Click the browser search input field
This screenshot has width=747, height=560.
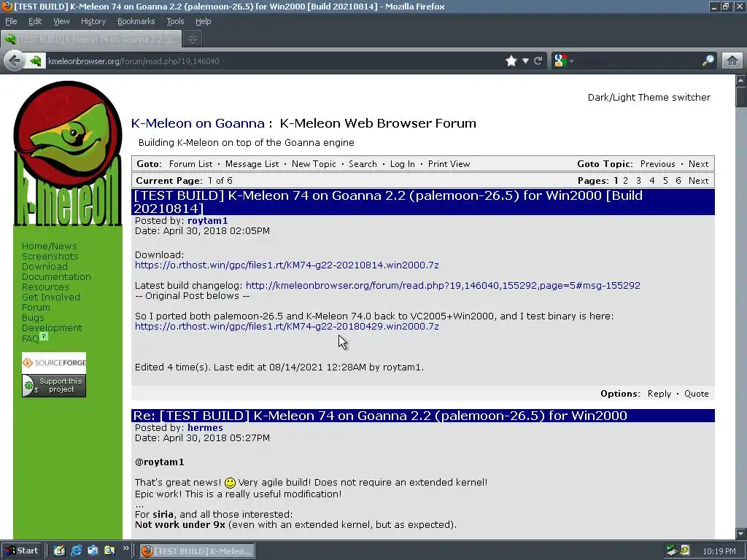[638, 61]
